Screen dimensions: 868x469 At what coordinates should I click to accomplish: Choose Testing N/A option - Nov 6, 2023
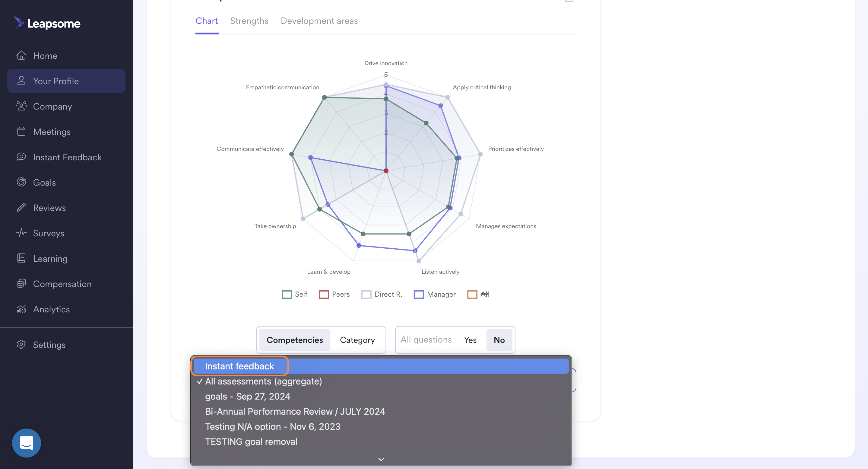pyautogui.click(x=381, y=426)
